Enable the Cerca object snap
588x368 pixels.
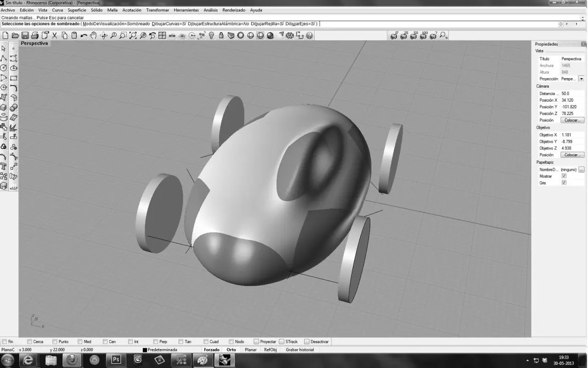(x=30, y=342)
